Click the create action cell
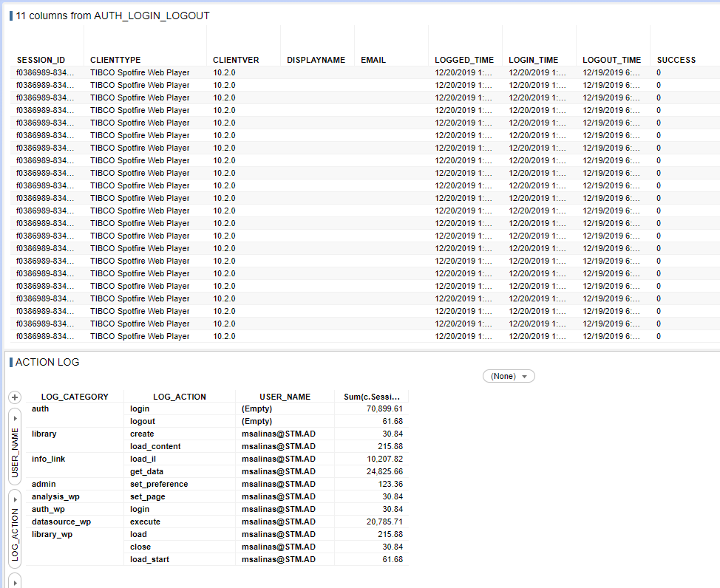Image resolution: width=720 pixels, height=588 pixels. [142, 434]
